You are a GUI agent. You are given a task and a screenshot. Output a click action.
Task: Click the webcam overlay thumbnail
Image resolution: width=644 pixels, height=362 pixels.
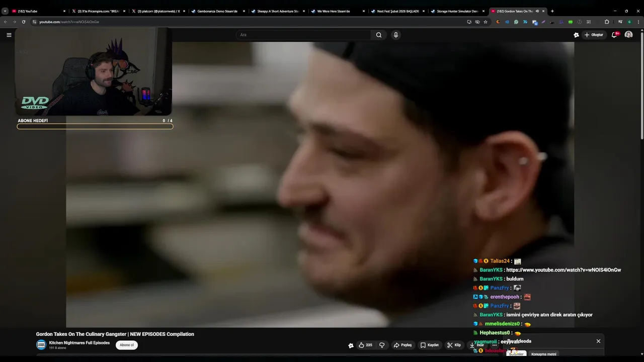(x=94, y=72)
